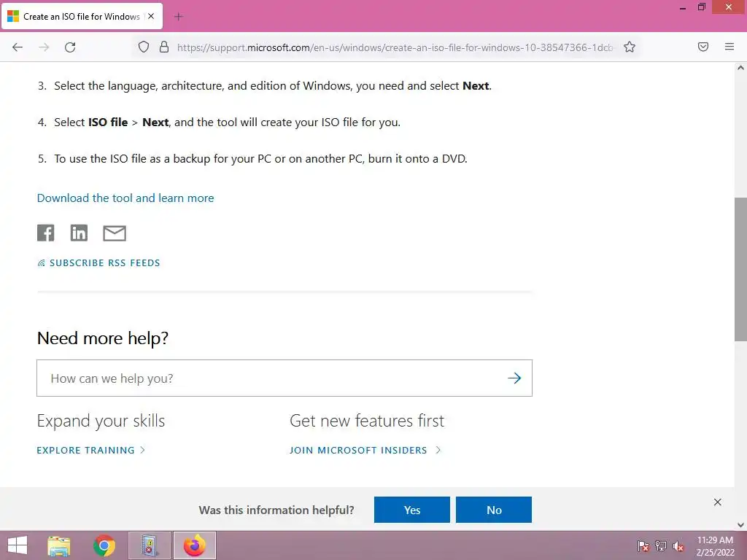Open the taskbar clock and date

point(715,546)
